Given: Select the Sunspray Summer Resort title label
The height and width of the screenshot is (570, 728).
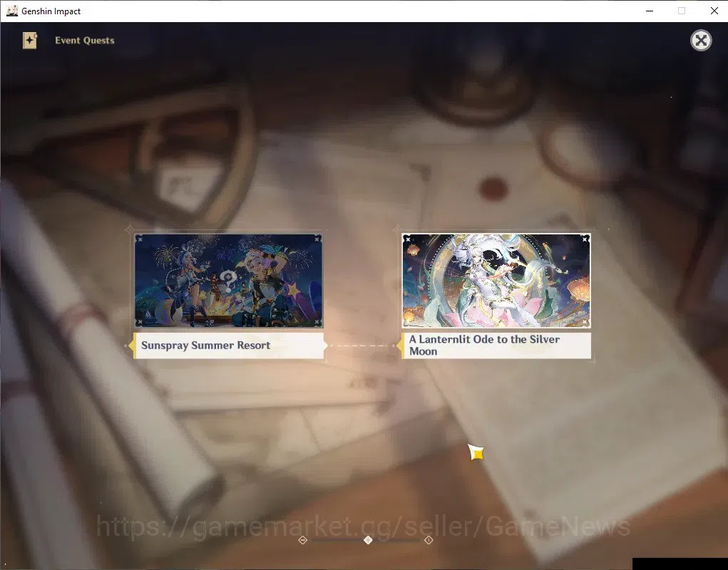Looking at the screenshot, I should [x=228, y=346].
